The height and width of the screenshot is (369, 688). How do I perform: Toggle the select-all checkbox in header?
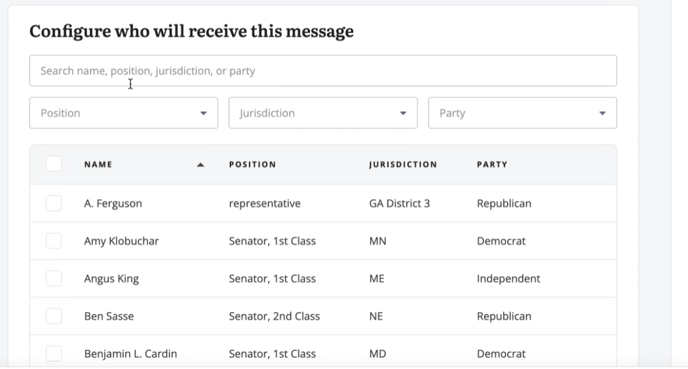tap(54, 164)
